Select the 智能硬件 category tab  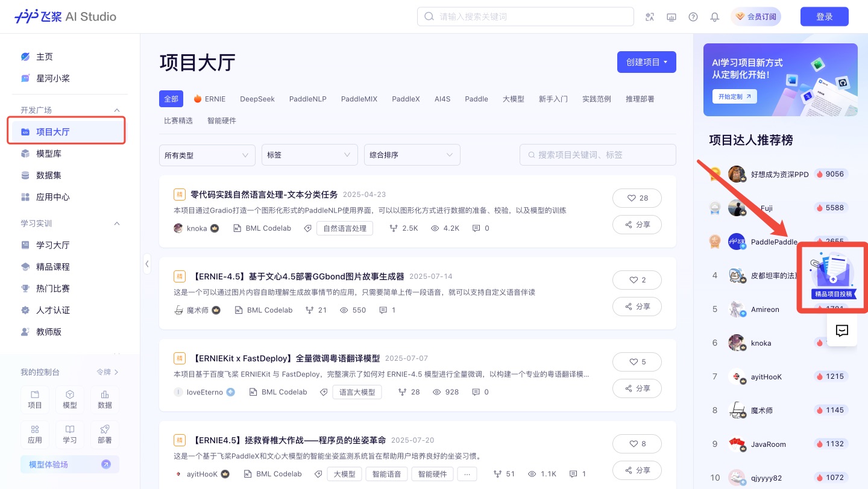(222, 120)
